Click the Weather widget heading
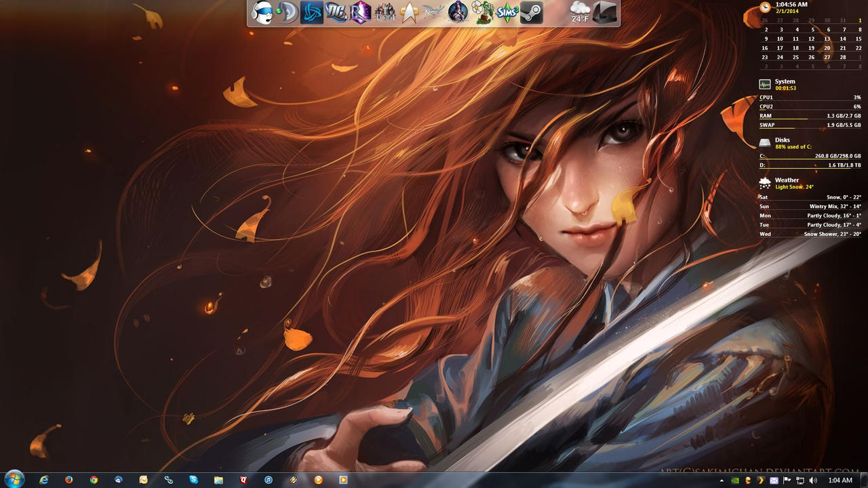Image resolution: width=868 pixels, height=488 pixels. pos(787,180)
